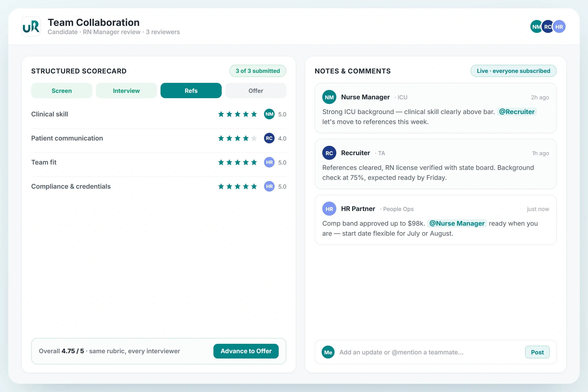Click the Post comment button
588x392 pixels.
pyautogui.click(x=537, y=352)
